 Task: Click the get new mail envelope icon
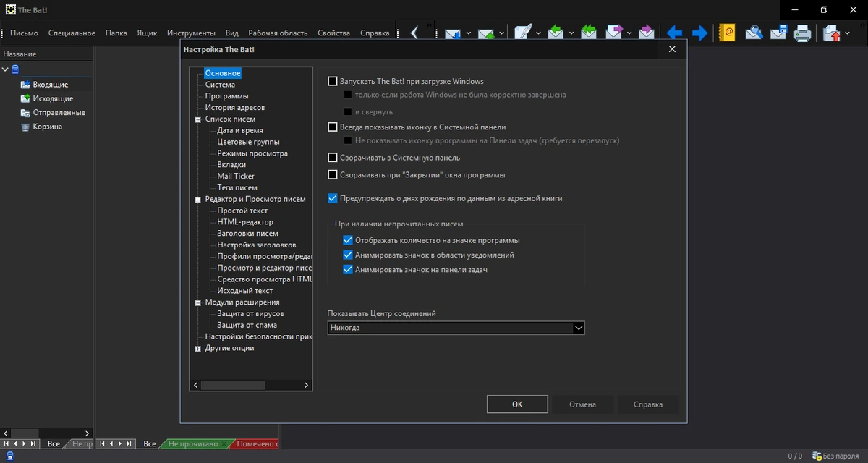[453, 33]
